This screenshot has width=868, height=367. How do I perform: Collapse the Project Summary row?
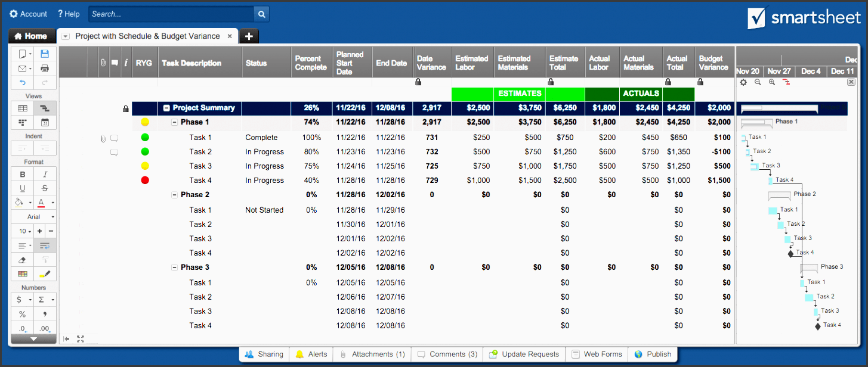click(x=167, y=108)
